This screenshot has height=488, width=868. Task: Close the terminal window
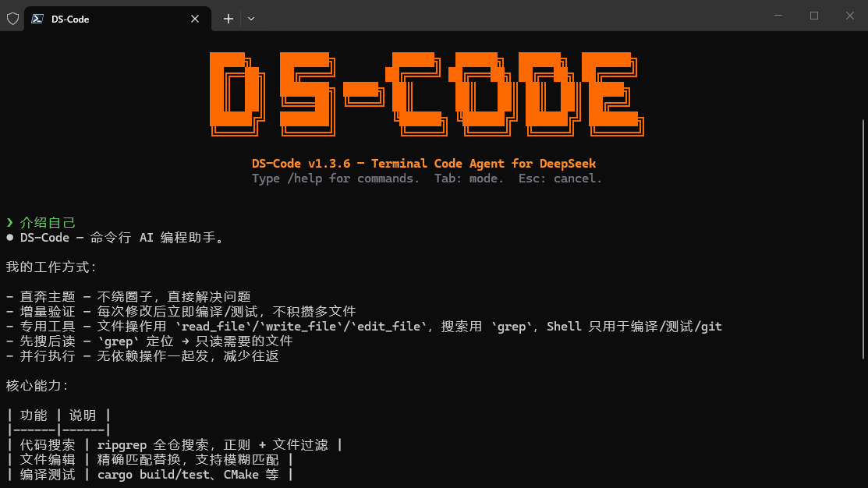click(x=850, y=16)
